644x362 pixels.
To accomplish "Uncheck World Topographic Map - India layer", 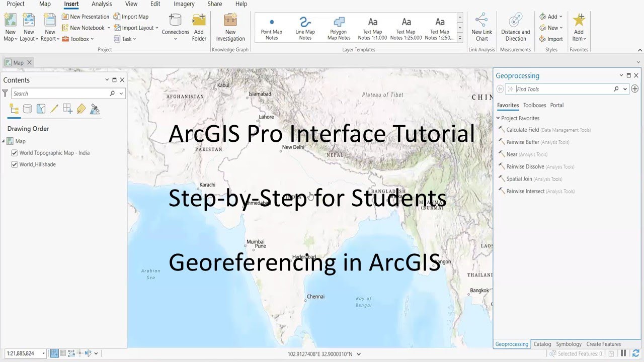I will tap(15, 153).
